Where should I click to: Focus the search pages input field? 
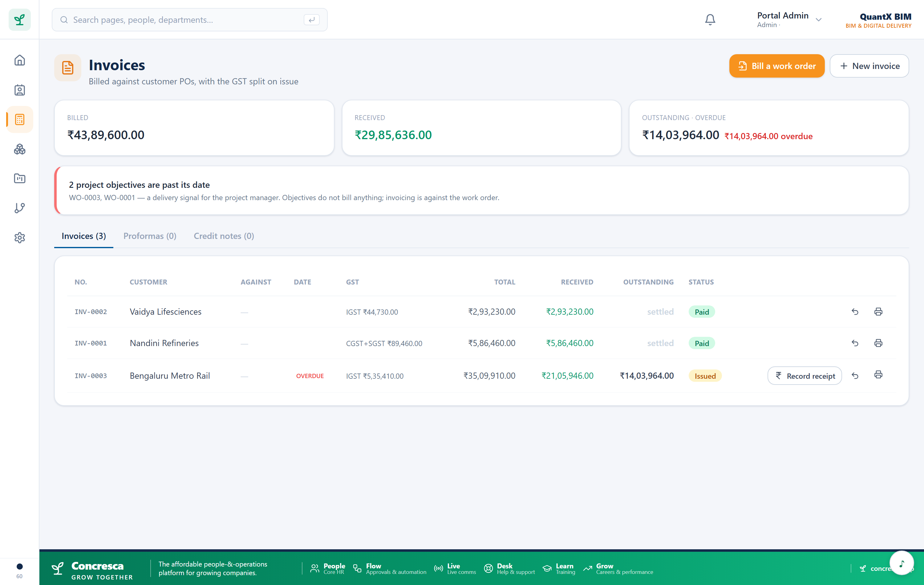click(189, 20)
